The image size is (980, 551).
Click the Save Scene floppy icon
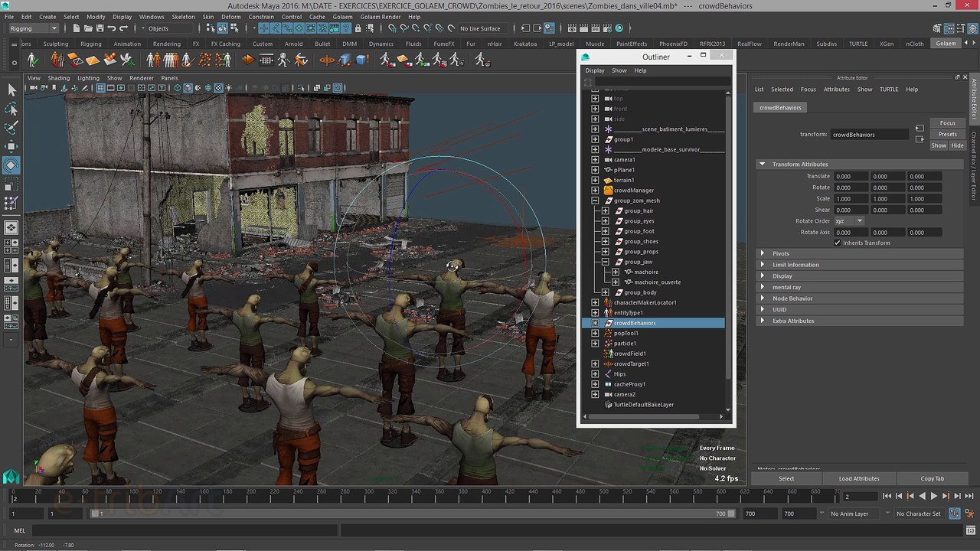click(100, 28)
